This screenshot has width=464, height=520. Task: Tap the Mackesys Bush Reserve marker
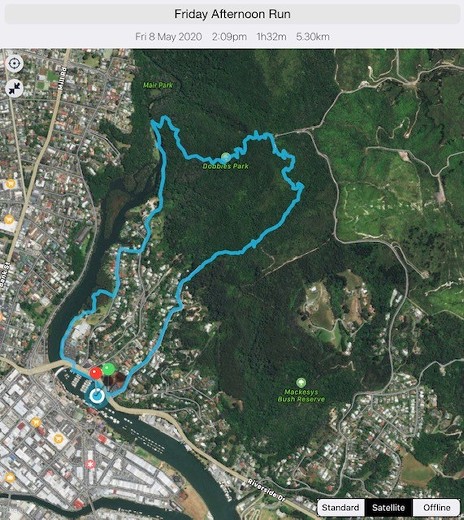[301, 383]
